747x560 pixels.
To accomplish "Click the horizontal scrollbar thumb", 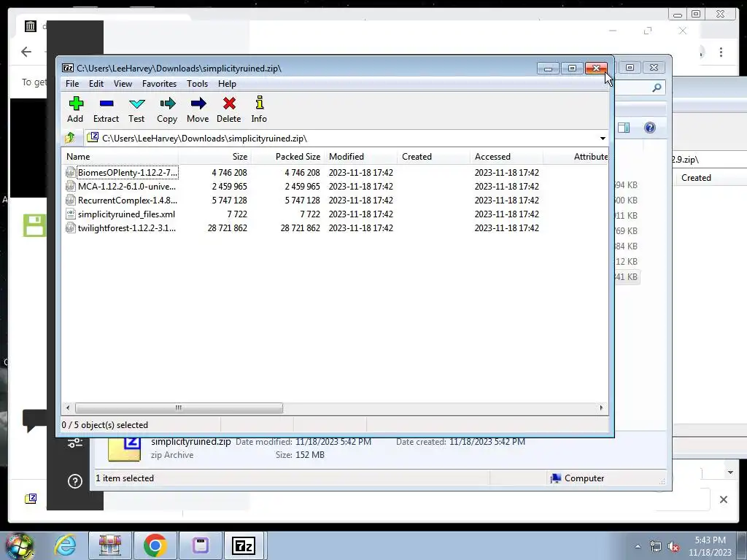I will [x=179, y=408].
